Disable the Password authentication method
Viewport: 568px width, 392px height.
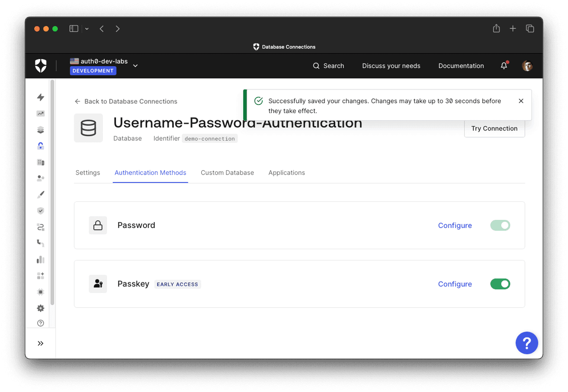[x=500, y=225]
